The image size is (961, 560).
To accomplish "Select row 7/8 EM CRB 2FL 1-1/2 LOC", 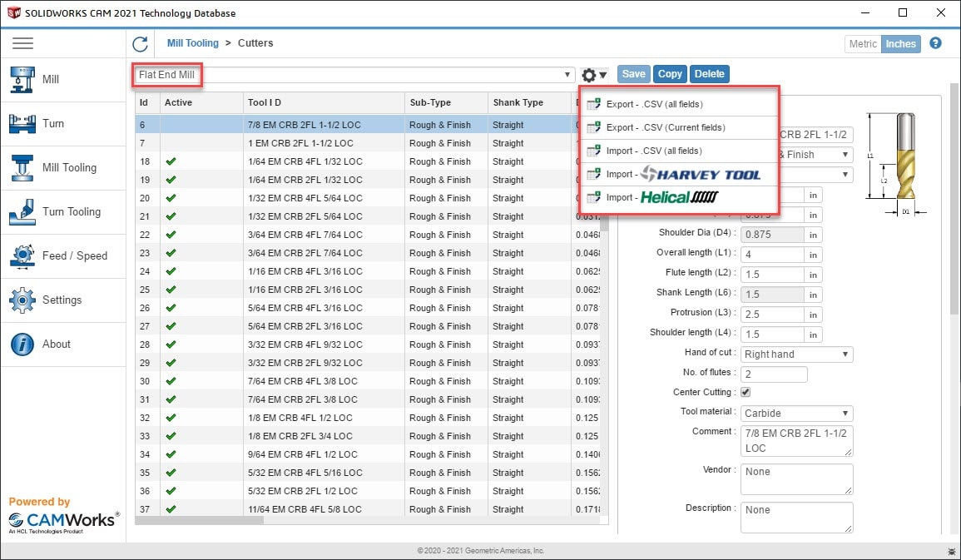I will [368, 125].
